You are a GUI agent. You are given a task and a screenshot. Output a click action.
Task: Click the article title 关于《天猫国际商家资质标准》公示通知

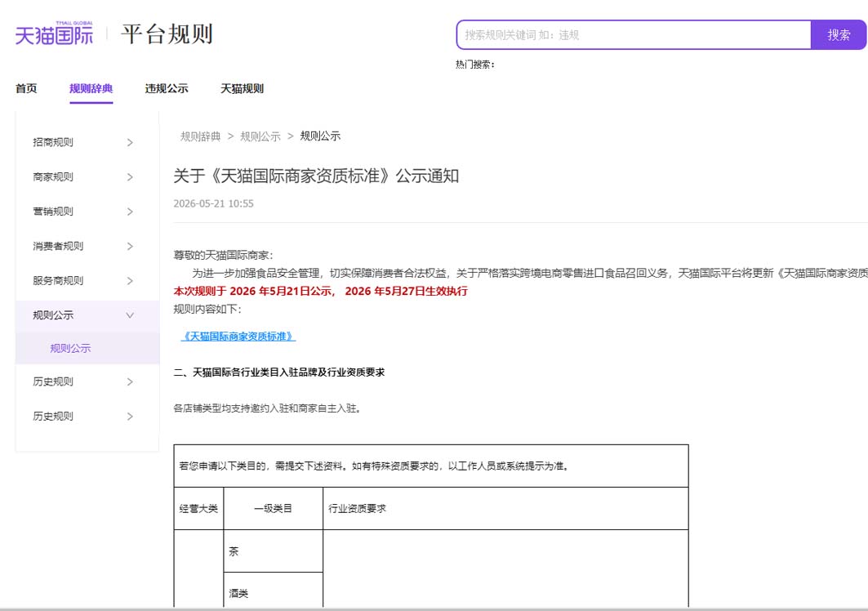coord(316,176)
